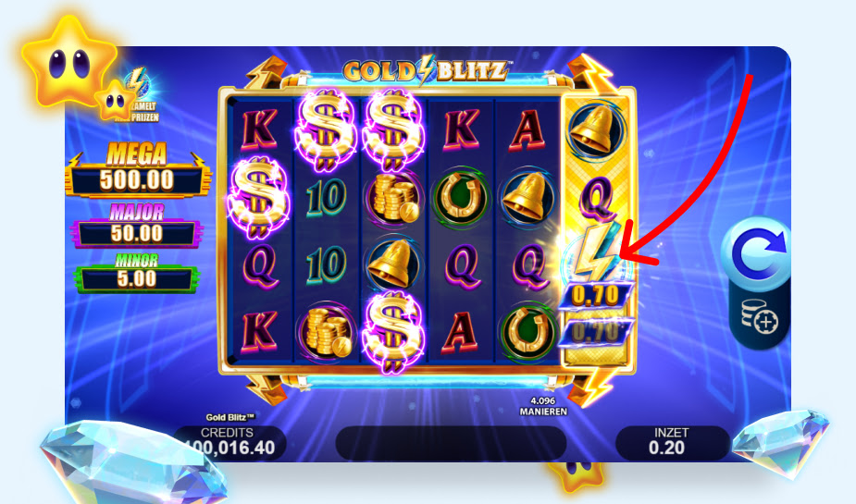Click the blue spin button
This screenshot has height=504, width=856.
tap(758, 253)
